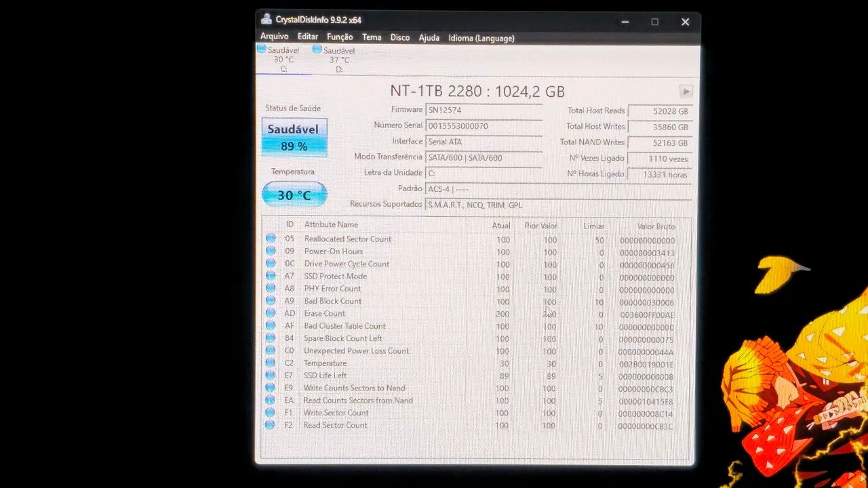Click the Unexpected Power Loss Count name

tap(356, 350)
